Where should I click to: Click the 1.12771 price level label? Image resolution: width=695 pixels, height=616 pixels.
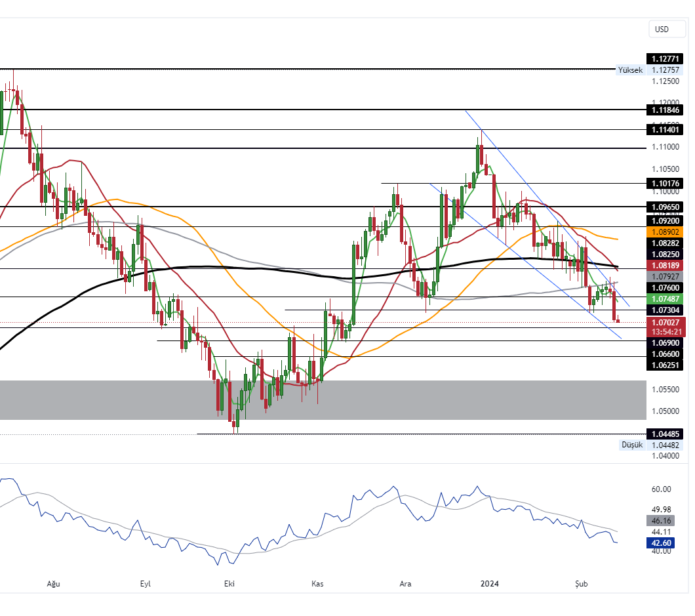pos(665,58)
